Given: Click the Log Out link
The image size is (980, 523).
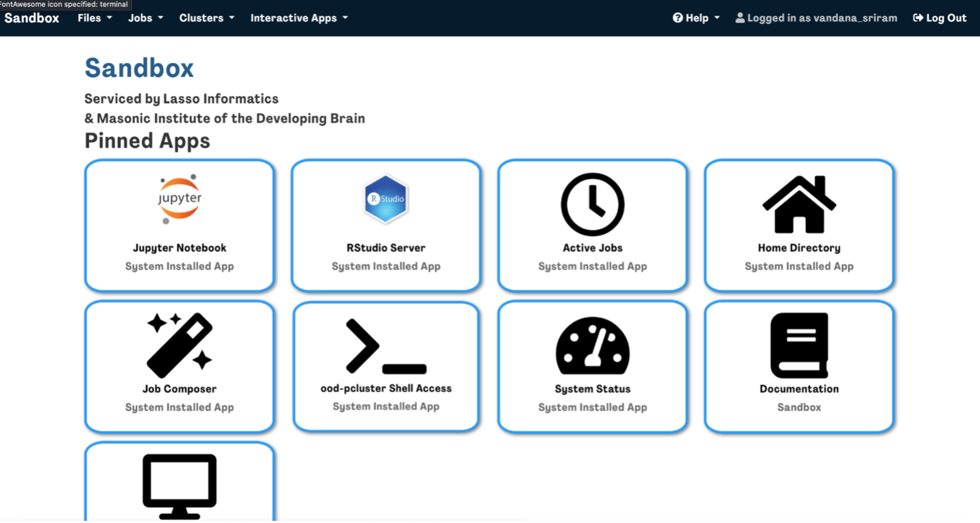Looking at the screenshot, I should click(940, 18).
